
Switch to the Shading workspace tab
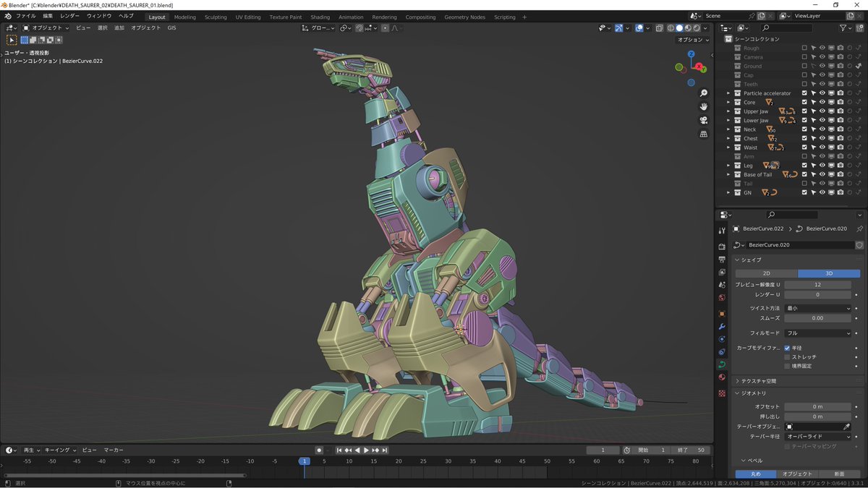(x=320, y=17)
